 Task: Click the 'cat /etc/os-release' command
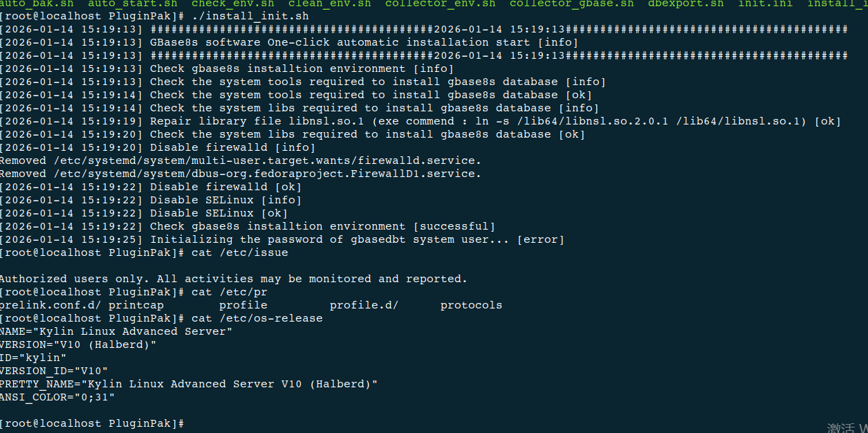[257, 318]
